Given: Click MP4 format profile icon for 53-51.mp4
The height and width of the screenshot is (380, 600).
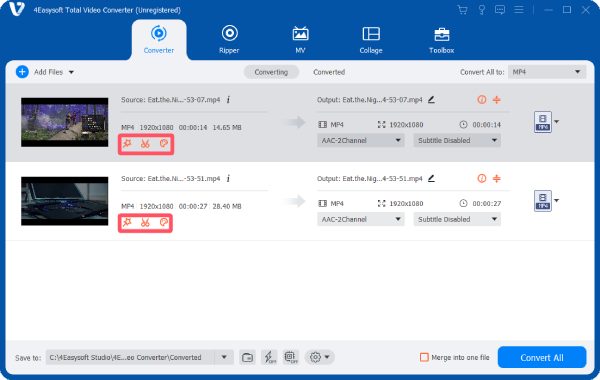Looking at the screenshot, I should coord(543,201).
